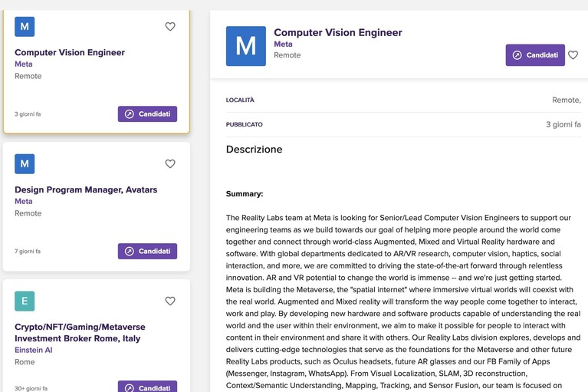The width and height of the screenshot is (588, 392).
Task: Click Rome location on Einstein AI card
Action: [25, 362]
